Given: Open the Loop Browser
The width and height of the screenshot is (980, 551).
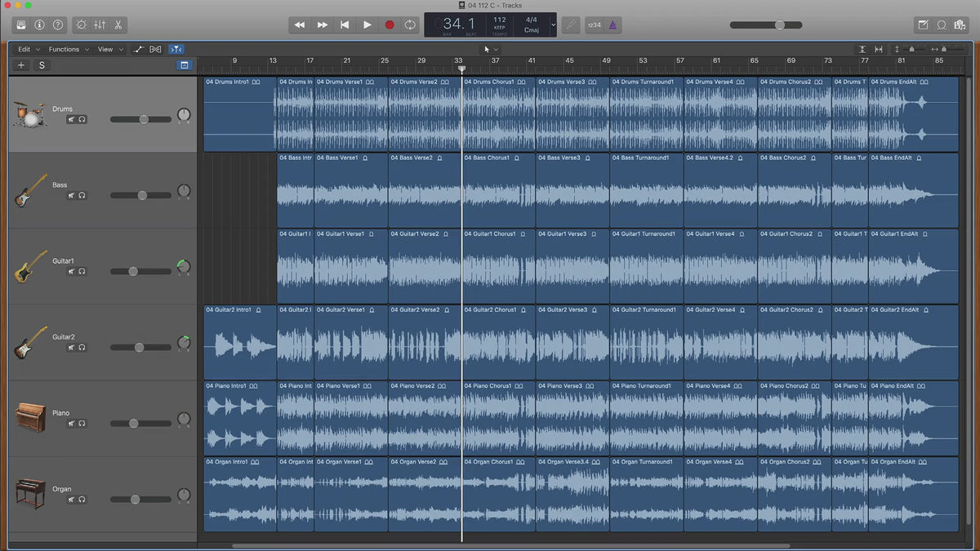Looking at the screenshot, I should [942, 24].
